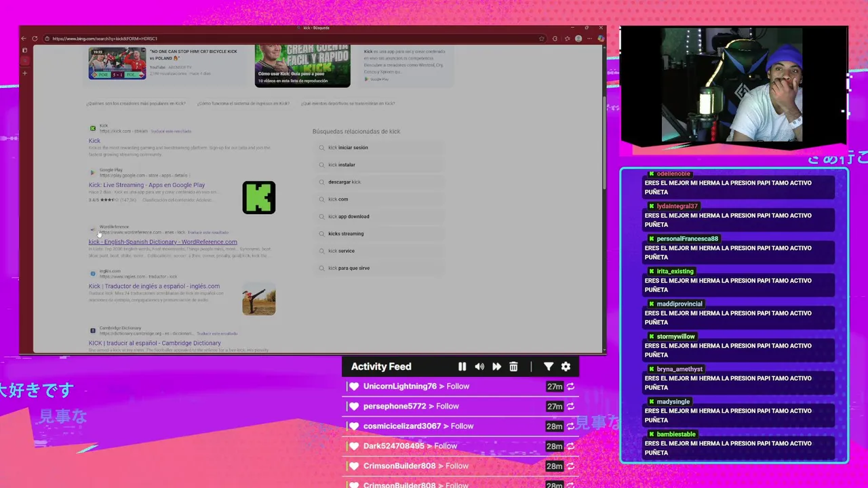The height and width of the screenshot is (488, 868).
Task: Go back in the browser
Action: point(24,39)
